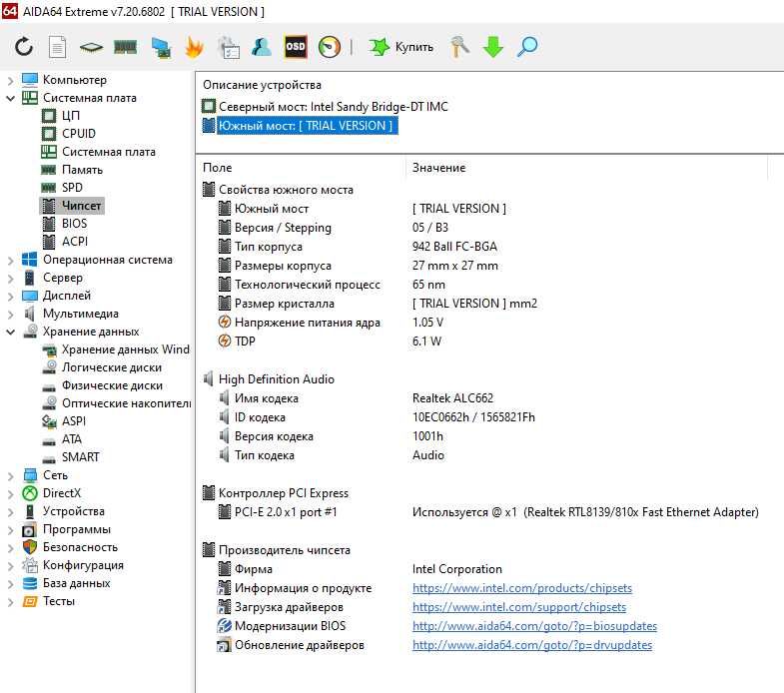Click the Купить button
The height and width of the screenshot is (693, 784).
[414, 47]
